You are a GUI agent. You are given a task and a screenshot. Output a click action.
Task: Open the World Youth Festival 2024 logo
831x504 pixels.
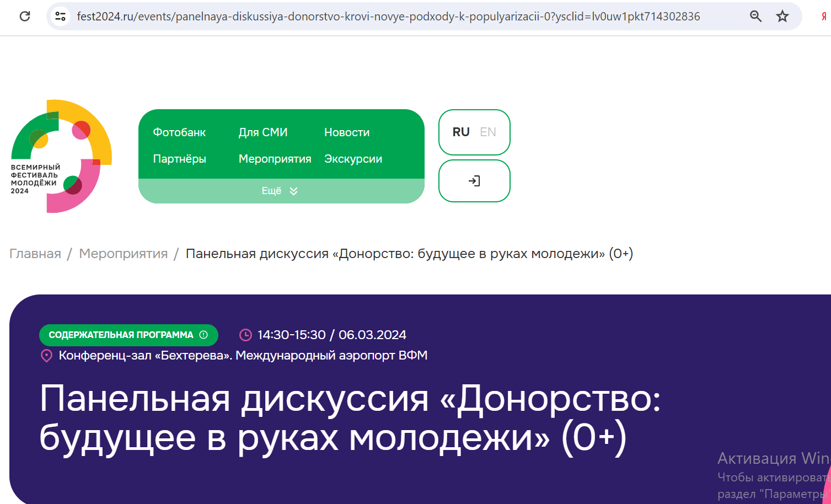coord(61,156)
